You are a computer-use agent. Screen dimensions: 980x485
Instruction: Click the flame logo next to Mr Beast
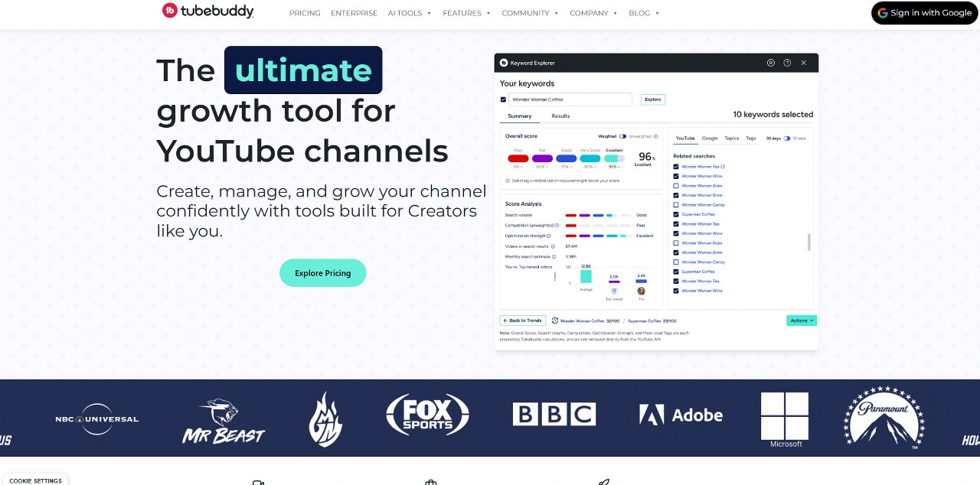325,419
